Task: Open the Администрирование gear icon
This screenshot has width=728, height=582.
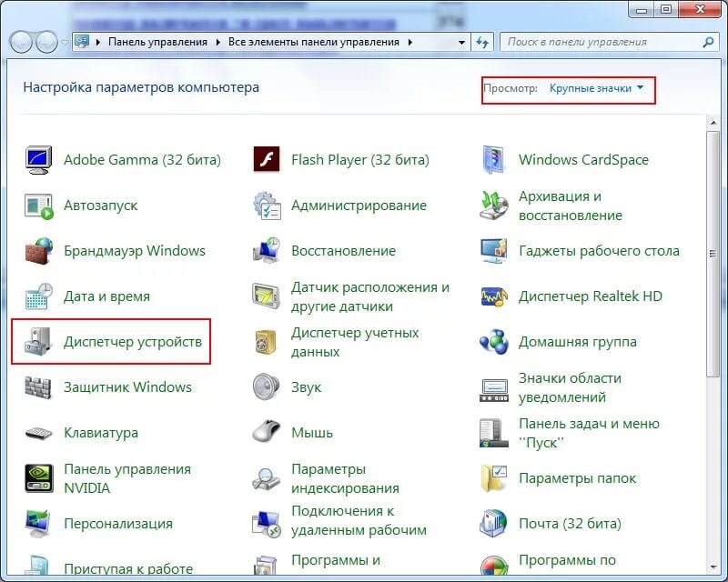Action: [x=267, y=206]
